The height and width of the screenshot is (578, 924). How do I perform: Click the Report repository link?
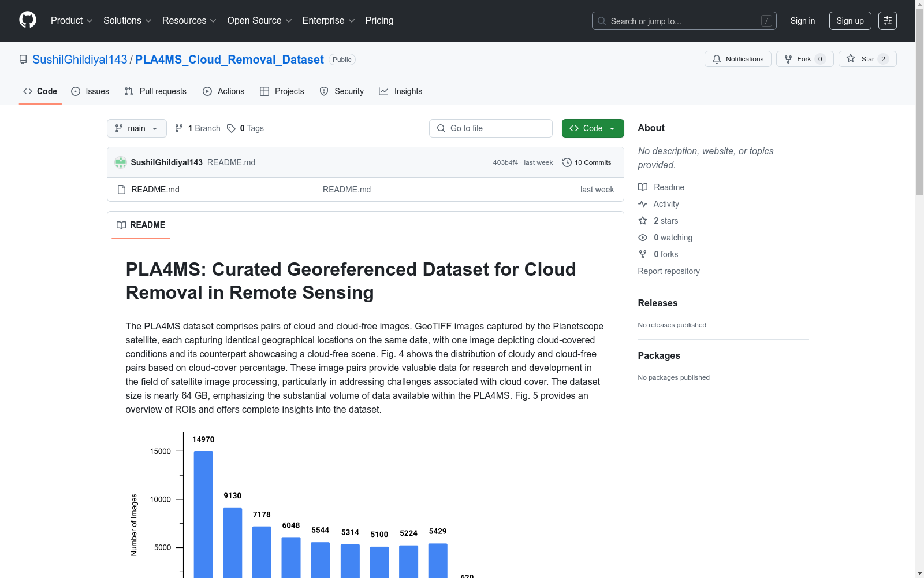(x=669, y=271)
